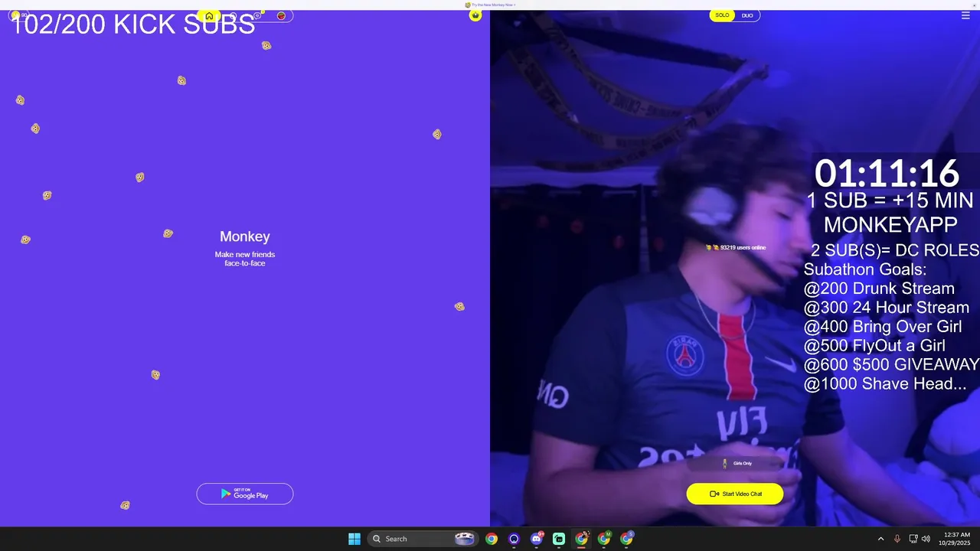
Task: Click the Start Video Chat button
Action: tap(735, 494)
